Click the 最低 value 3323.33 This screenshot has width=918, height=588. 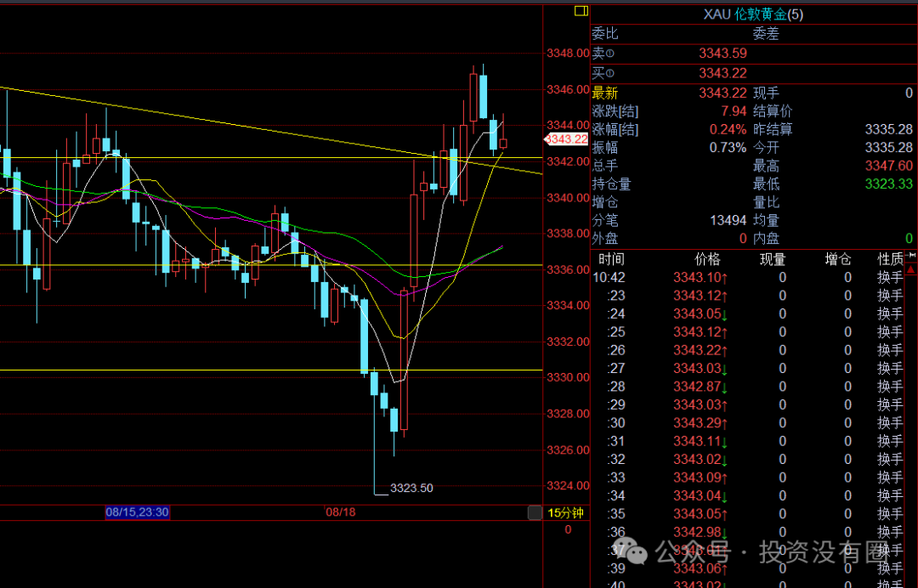(x=889, y=184)
